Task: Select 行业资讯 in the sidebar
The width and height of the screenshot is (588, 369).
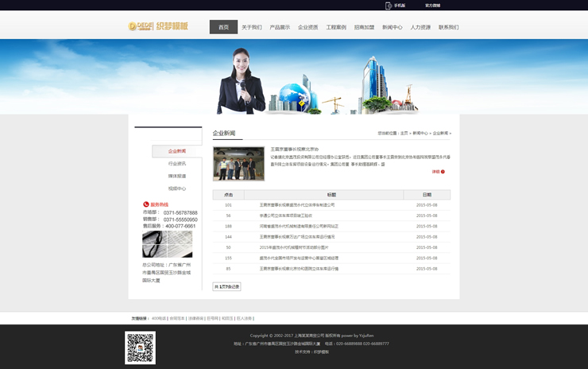Action: click(176, 164)
